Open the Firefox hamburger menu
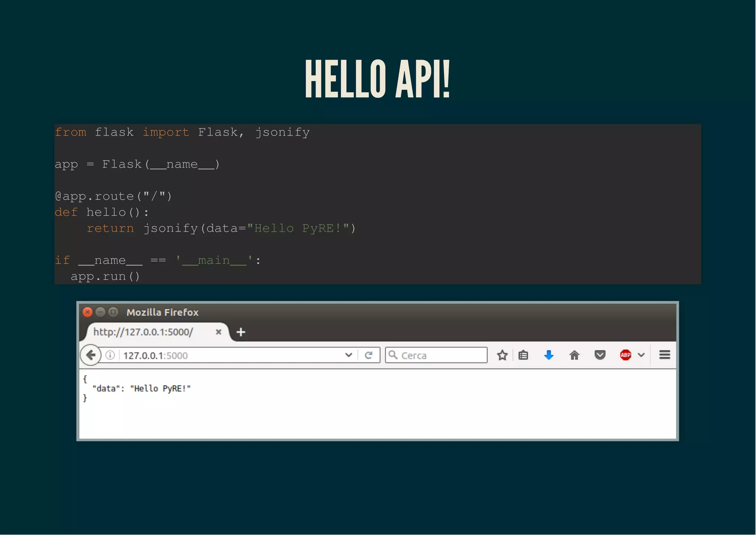 point(665,355)
